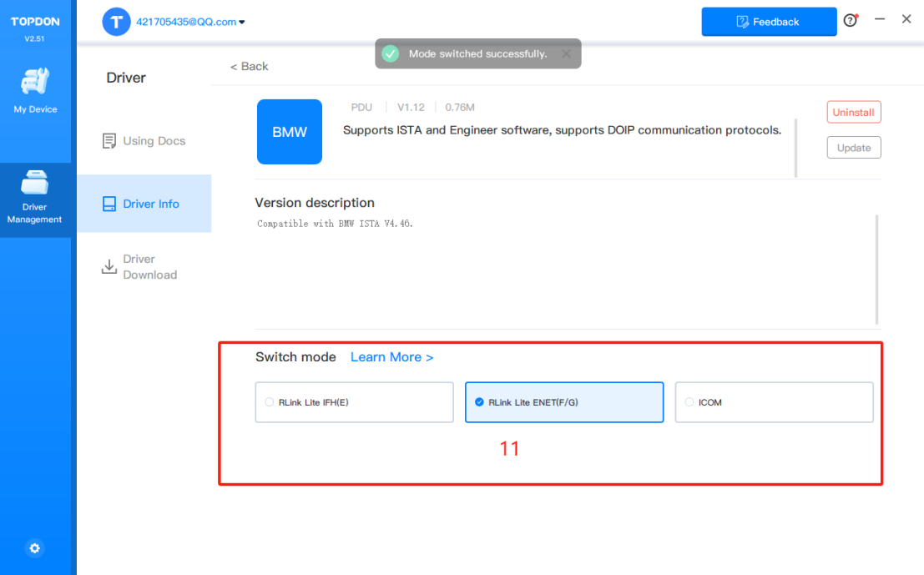
Task: Switch to Driver Info tab
Action: coord(144,204)
